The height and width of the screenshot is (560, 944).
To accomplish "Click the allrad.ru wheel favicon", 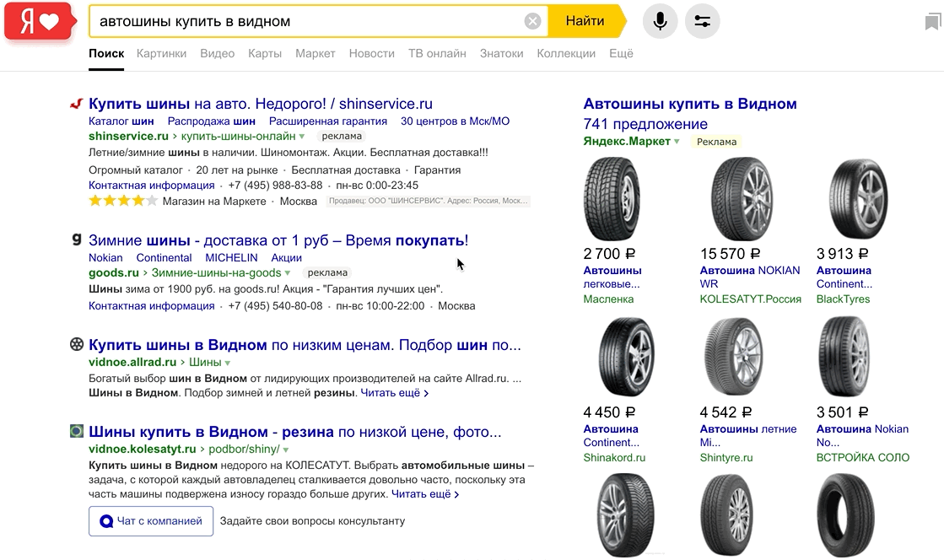I will coord(77,344).
